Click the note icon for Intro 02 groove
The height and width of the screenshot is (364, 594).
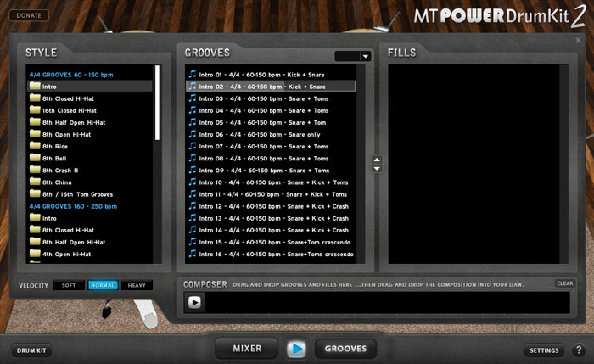tap(193, 87)
